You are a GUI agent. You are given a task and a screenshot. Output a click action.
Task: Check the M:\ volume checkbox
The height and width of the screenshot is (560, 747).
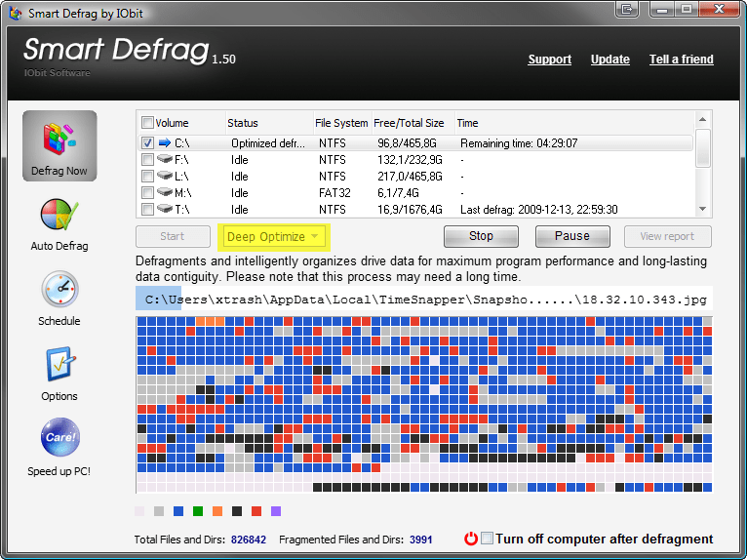click(147, 192)
